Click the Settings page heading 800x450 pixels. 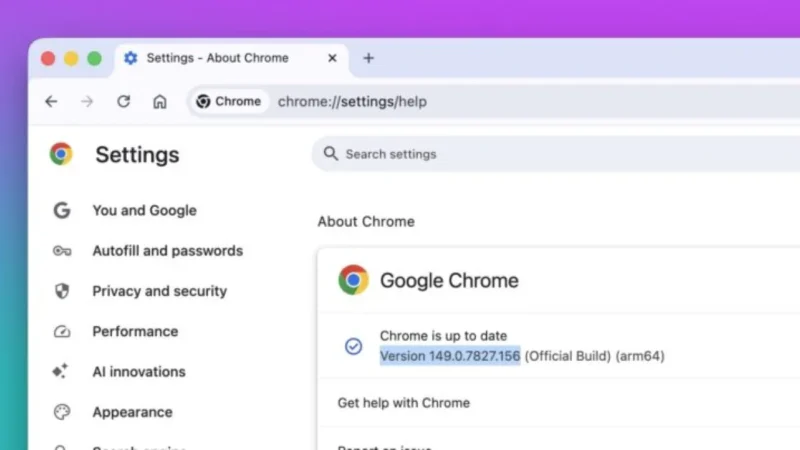pyautogui.click(x=137, y=155)
